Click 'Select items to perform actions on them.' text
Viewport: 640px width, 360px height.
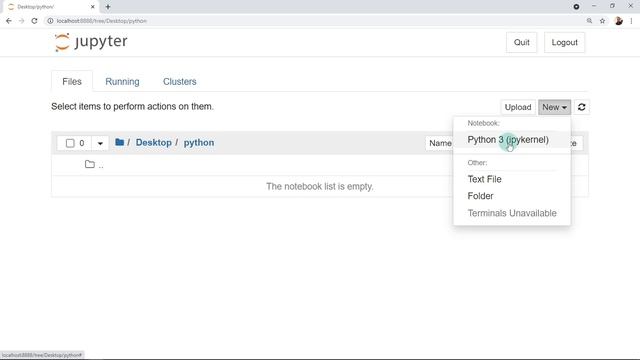[x=132, y=107]
